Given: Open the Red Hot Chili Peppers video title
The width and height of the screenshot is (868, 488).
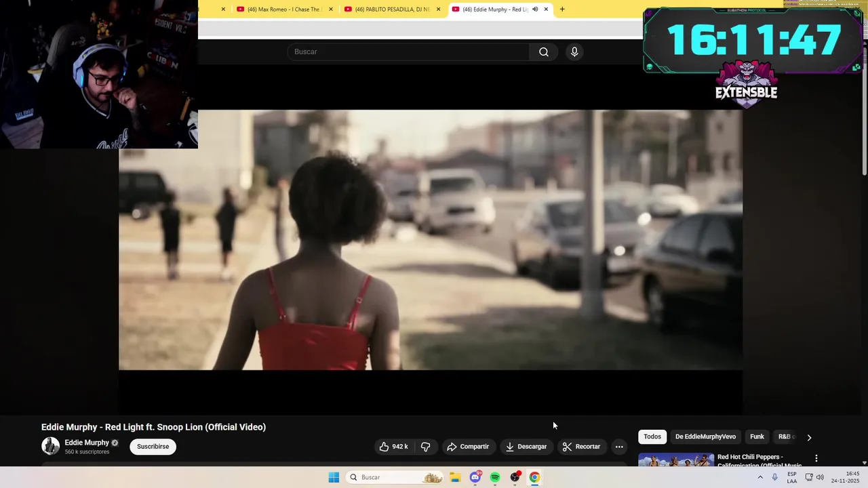Looking at the screenshot, I should pos(759,461).
